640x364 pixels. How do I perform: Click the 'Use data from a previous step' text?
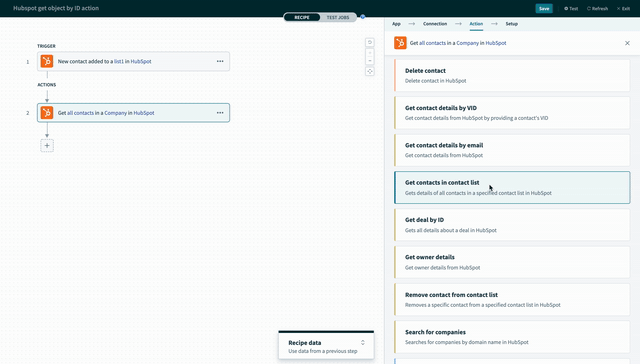[322, 351]
